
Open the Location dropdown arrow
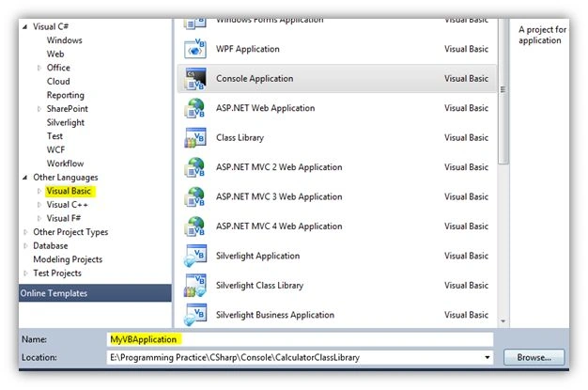(x=487, y=357)
